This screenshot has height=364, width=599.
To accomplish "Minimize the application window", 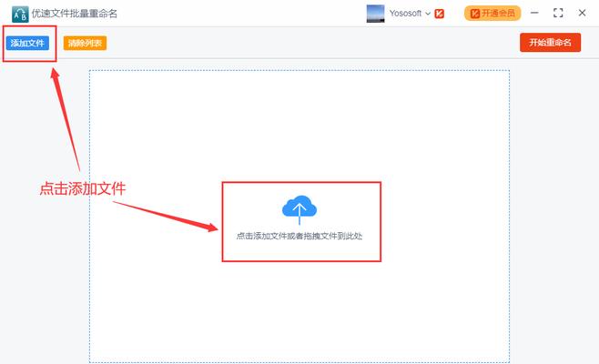I will pos(534,13).
